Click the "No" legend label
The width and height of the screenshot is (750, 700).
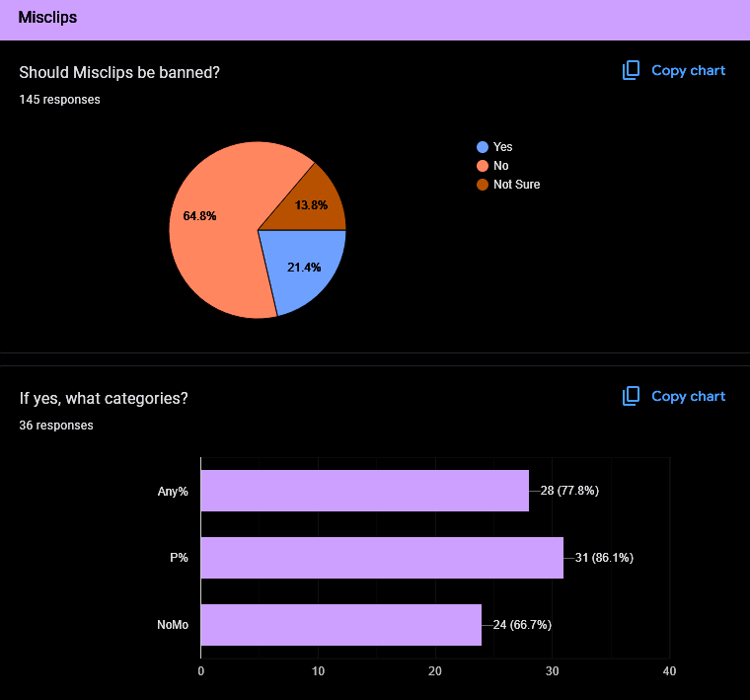500,166
